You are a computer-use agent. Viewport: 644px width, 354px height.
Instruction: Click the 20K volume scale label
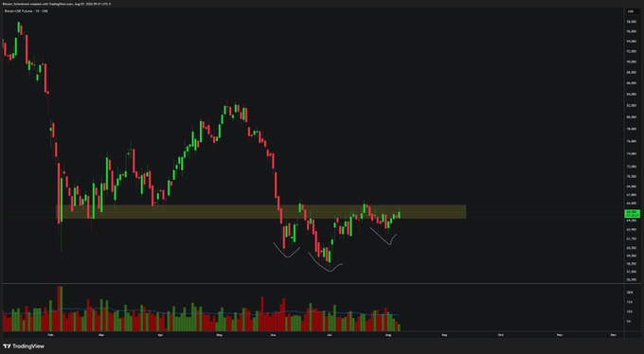coord(629,292)
